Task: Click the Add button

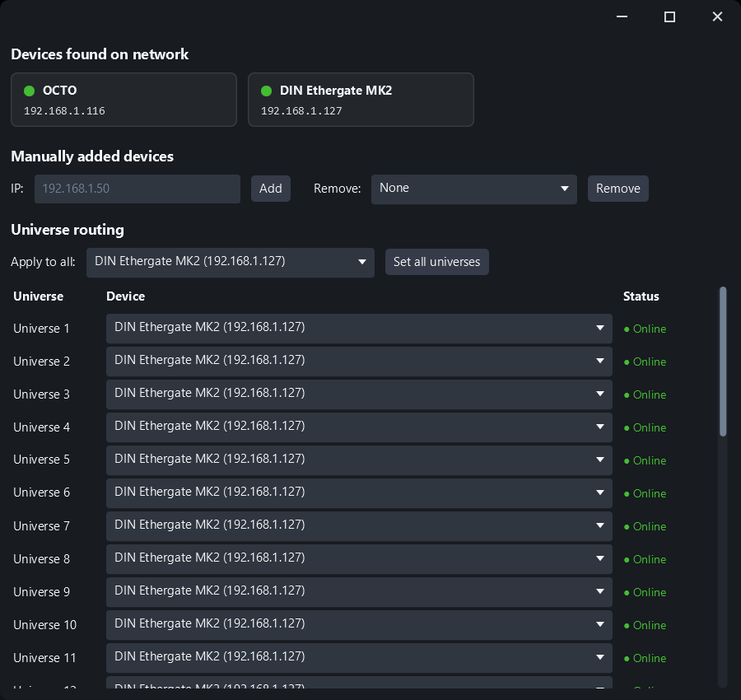Action: click(x=271, y=189)
